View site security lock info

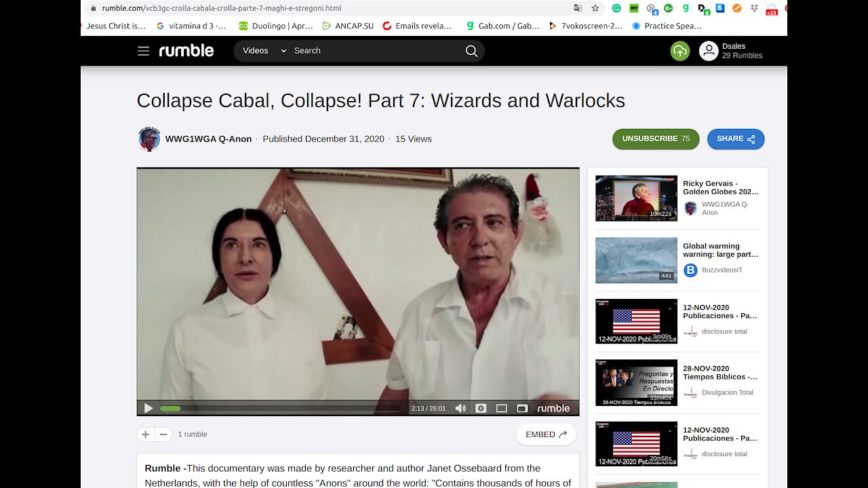click(93, 8)
